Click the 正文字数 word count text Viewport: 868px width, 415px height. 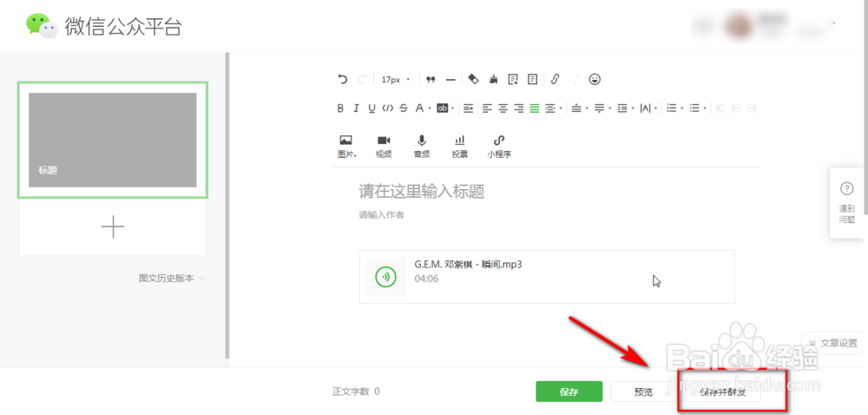[356, 392]
